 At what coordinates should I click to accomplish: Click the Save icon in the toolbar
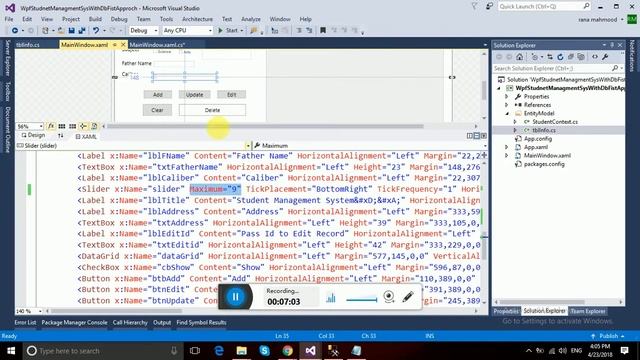click(x=71, y=31)
